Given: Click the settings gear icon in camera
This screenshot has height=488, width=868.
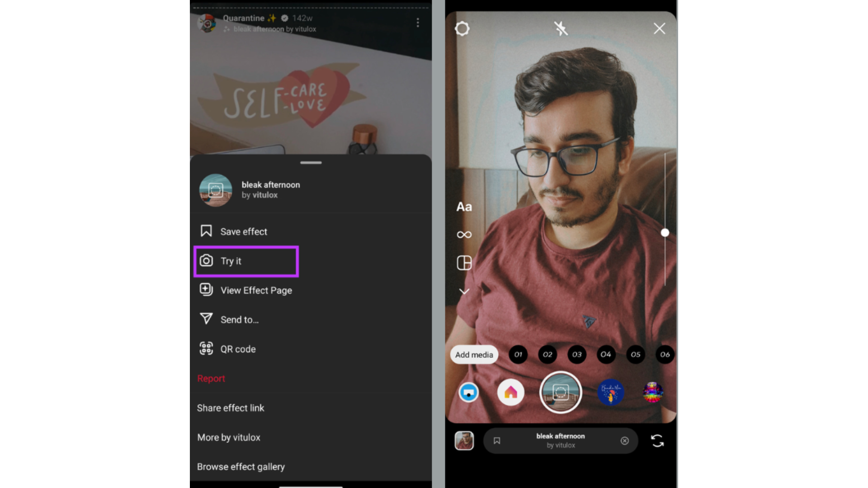Looking at the screenshot, I should [463, 28].
